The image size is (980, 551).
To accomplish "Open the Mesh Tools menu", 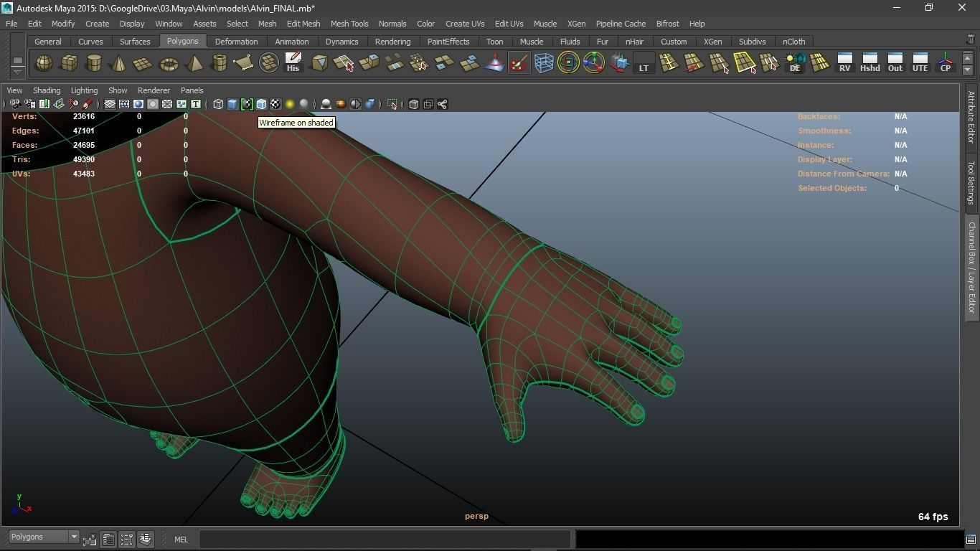I will [349, 24].
